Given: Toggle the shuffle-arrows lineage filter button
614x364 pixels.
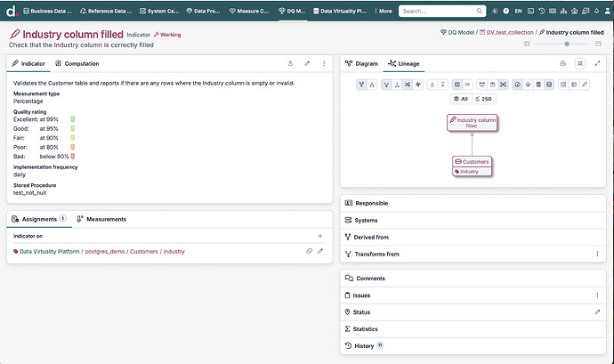Looking at the screenshot, I should tap(408, 85).
